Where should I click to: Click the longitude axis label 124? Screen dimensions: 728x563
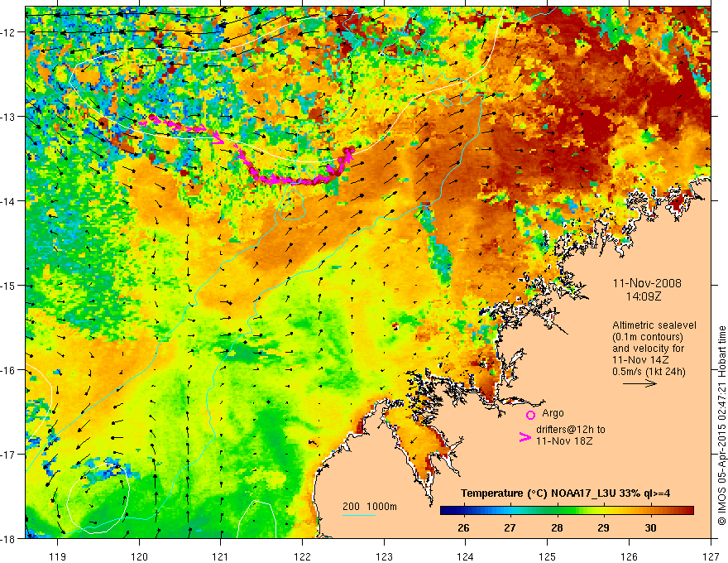pos(466,556)
